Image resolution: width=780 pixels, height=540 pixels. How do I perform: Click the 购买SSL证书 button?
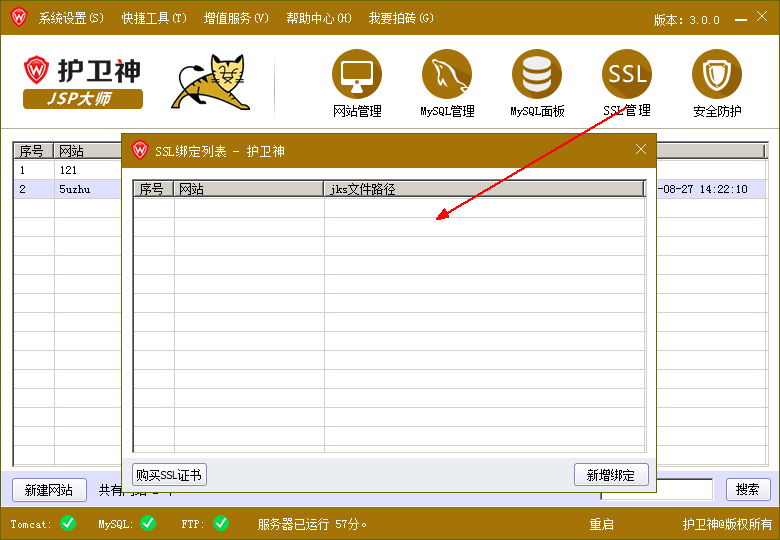point(170,475)
